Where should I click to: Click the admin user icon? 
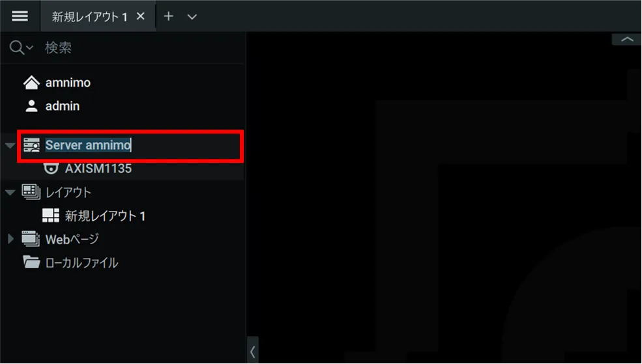(31, 106)
